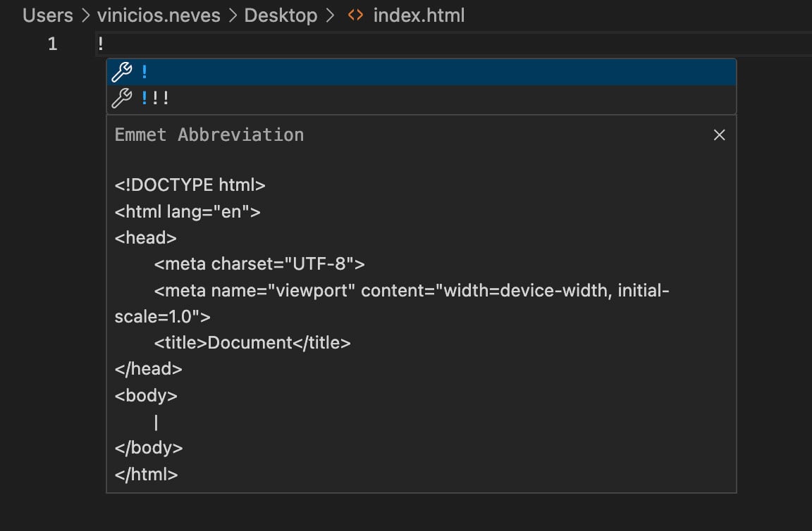Open the vinicios.neves breadcrumb folder
Screen dimensions: 812x531
click(159, 15)
